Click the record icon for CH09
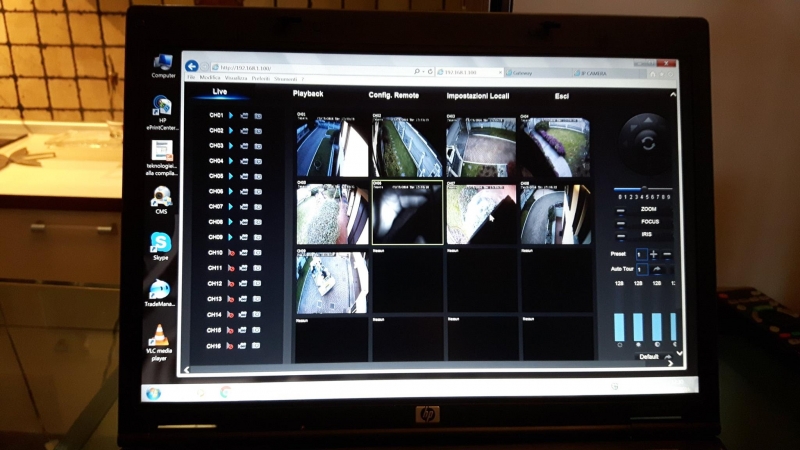The image size is (800, 450). coord(244,237)
